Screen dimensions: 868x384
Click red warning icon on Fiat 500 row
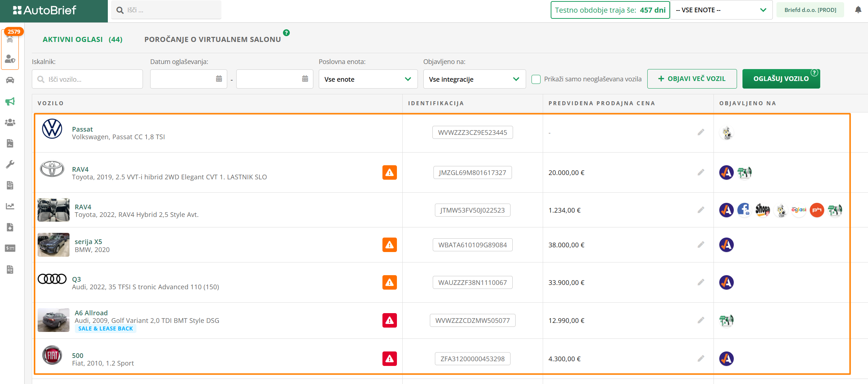pyautogui.click(x=390, y=359)
